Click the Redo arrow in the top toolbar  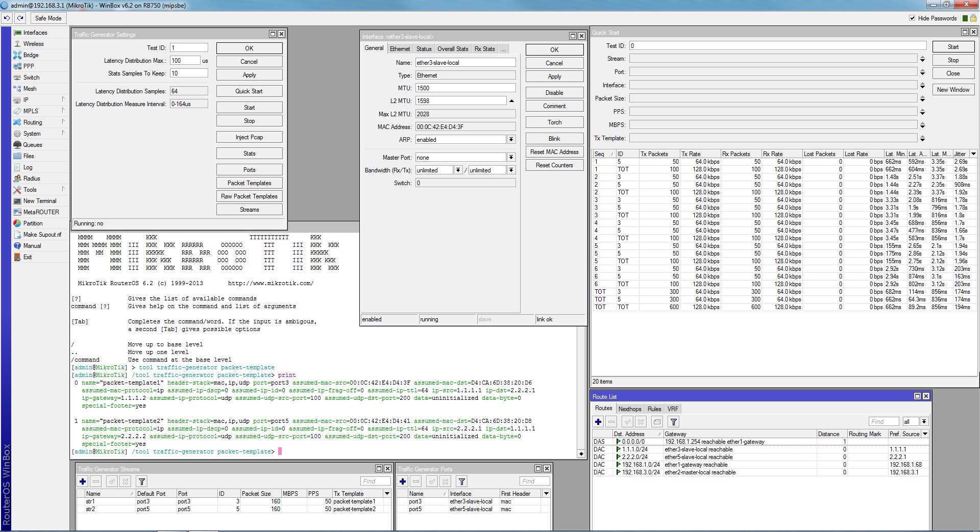click(20, 18)
